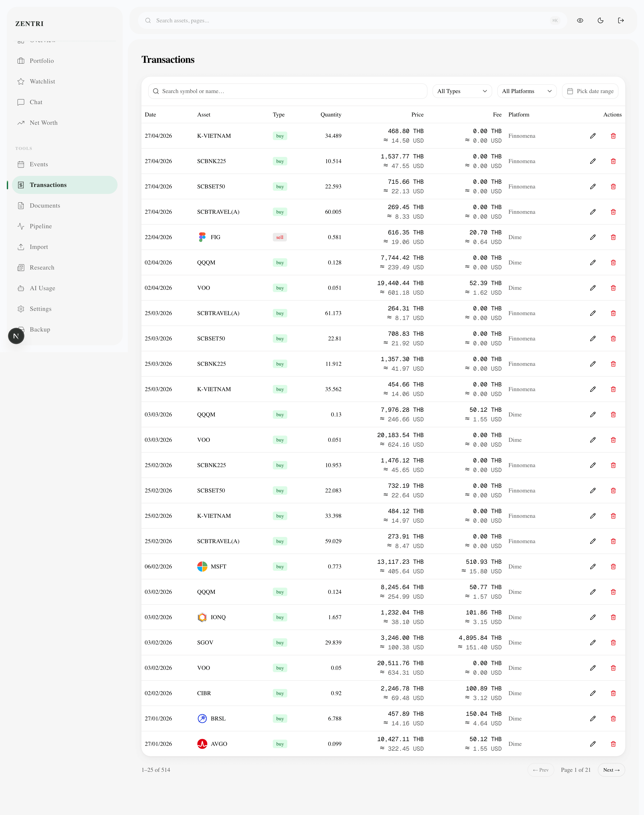
Task: Edit SCBTRAVEL(A) transaction dated 25/03/2026
Action: click(593, 313)
